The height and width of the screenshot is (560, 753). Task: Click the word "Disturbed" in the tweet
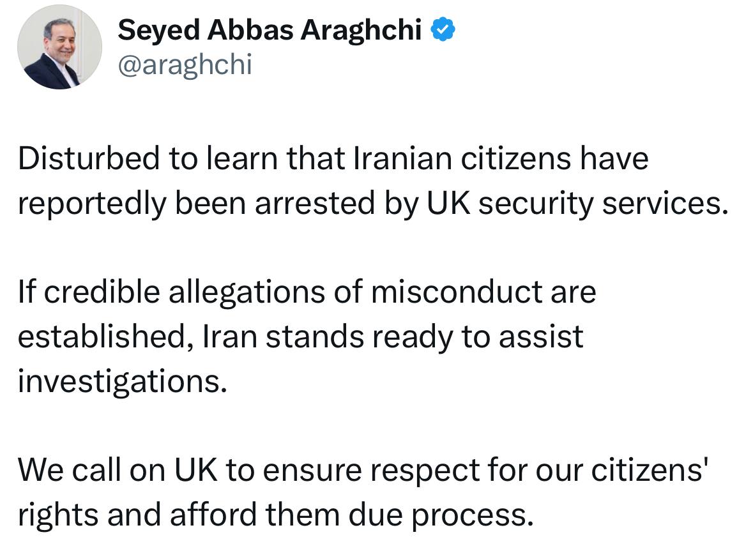(88, 159)
